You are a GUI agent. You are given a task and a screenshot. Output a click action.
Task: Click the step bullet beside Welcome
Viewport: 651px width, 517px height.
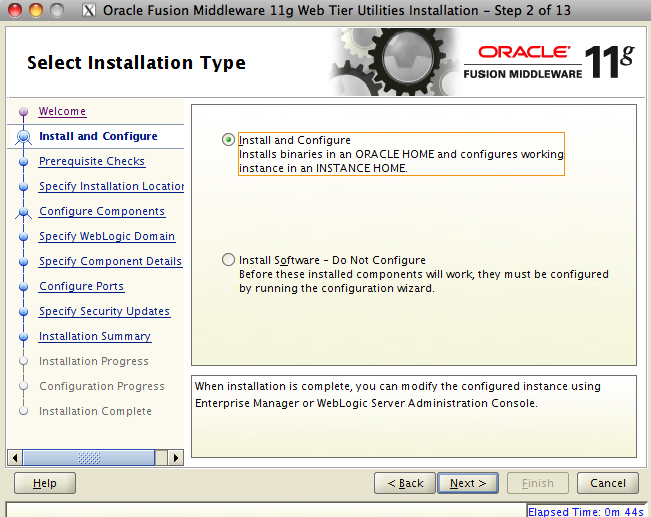tap(24, 112)
